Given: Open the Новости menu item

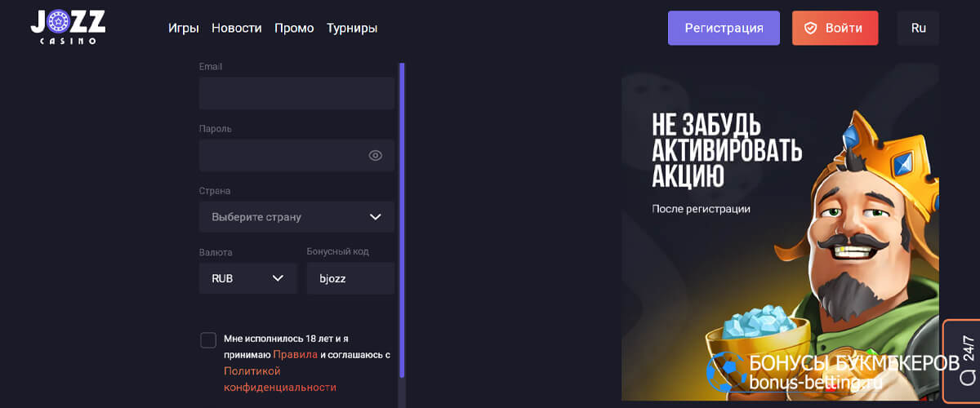Looking at the screenshot, I should 237,28.
